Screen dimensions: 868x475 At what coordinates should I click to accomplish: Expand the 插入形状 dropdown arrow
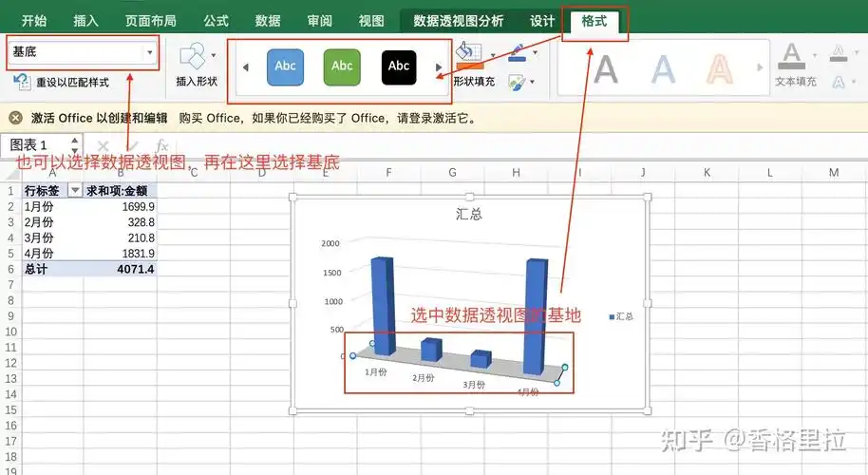pyautogui.click(x=214, y=55)
